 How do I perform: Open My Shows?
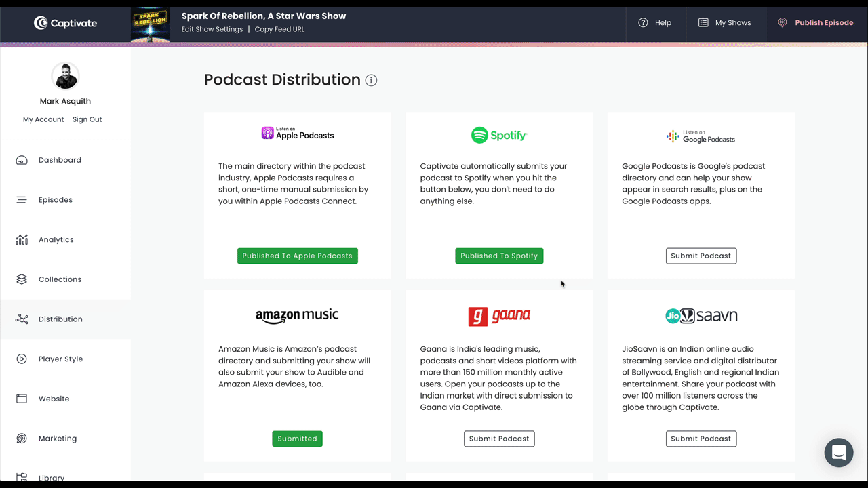(726, 22)
